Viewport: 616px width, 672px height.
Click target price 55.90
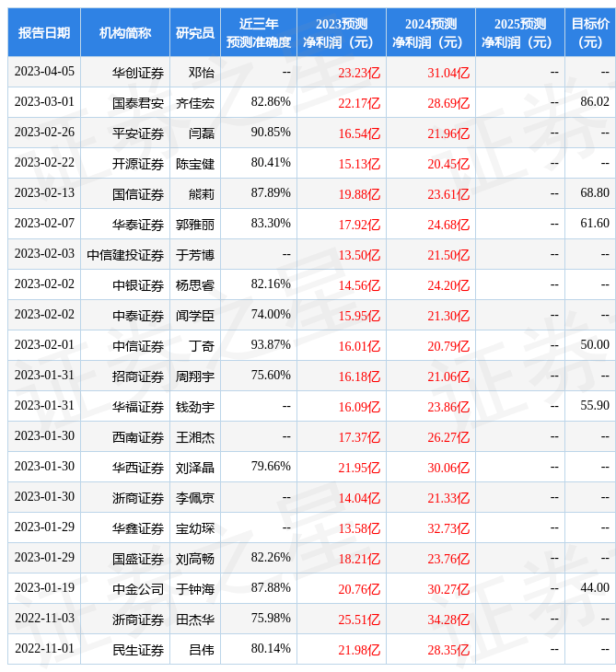pyautogui.click(x=595, y=406)
